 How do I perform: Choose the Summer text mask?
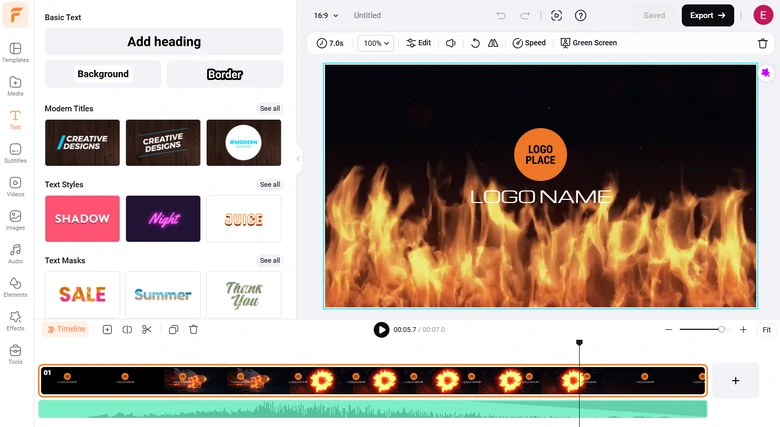(x=163, y=294)
